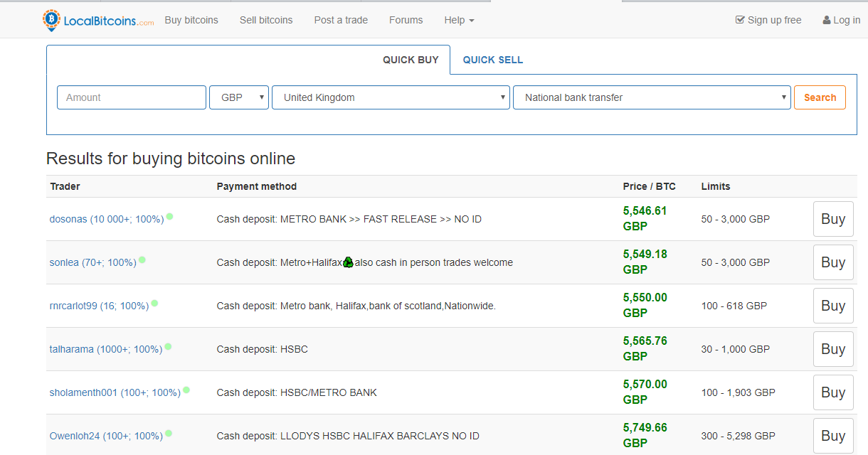Image resolution: width=868 pixels, height=455 pixels.
Task: Click the orange Search button
Action: pos(820,97)
